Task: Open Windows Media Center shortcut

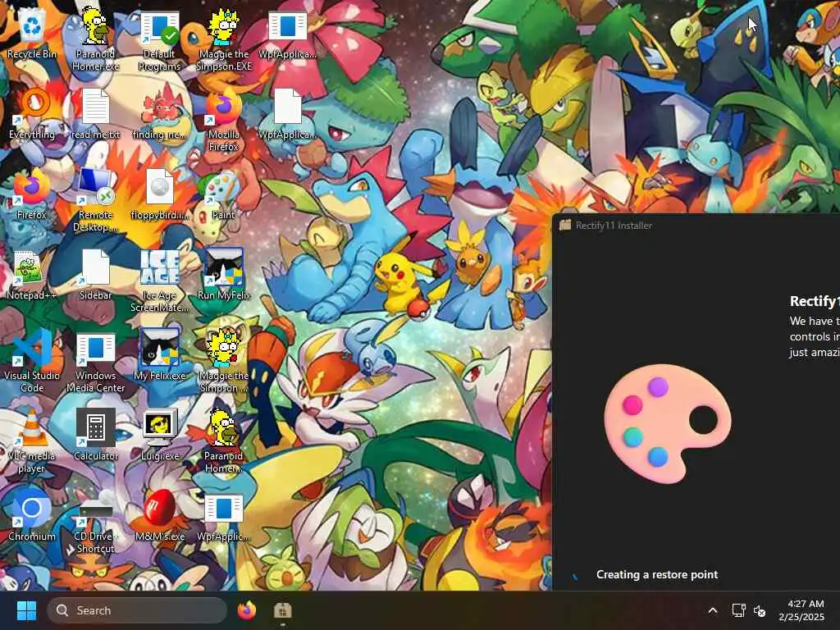Action: (95, 362)
